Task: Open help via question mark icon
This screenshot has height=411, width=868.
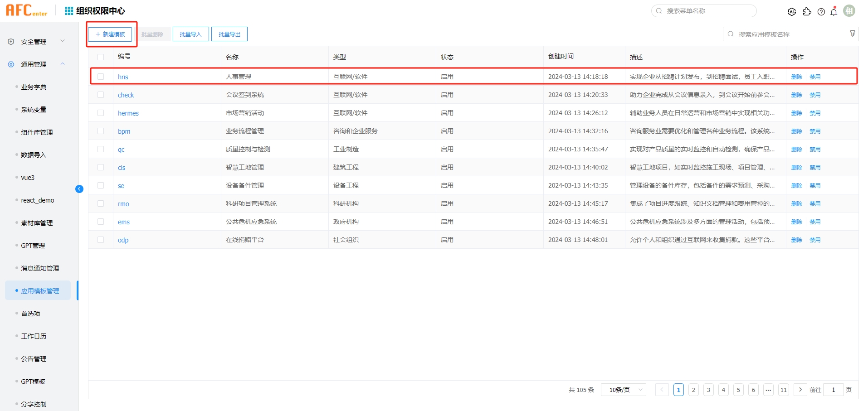Action: click(821, 12)
